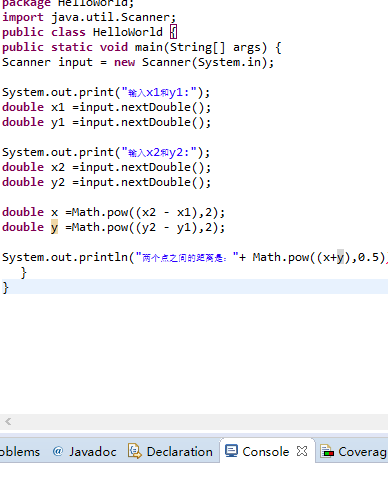Click the print statement for x2 and y2
Viewport: 388px width, 490px height.
click(106, 152)
